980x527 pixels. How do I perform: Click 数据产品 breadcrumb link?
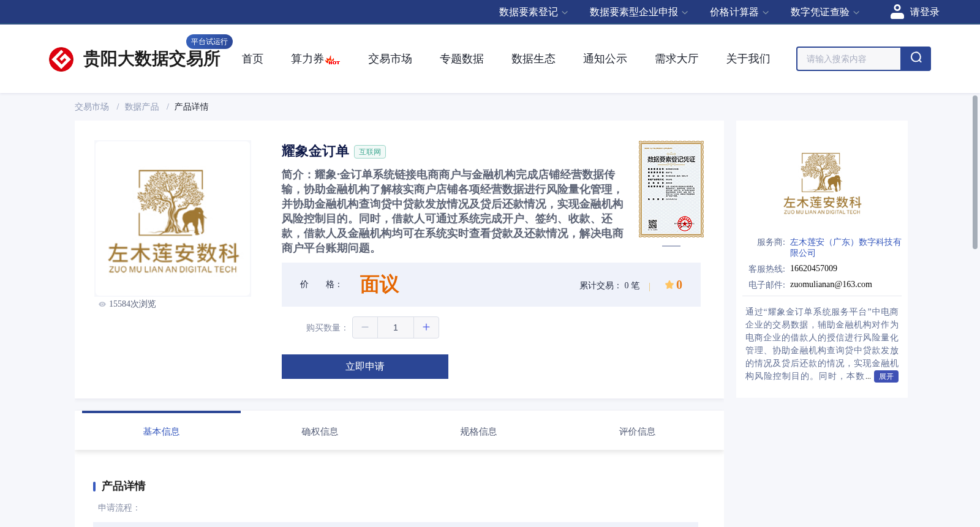click(x=141, y=107)
